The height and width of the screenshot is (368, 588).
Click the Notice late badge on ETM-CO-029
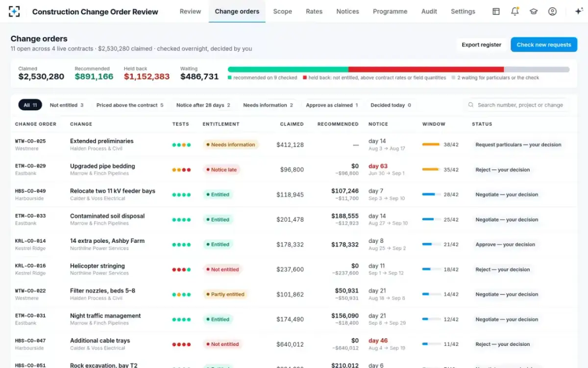point(221,170)
